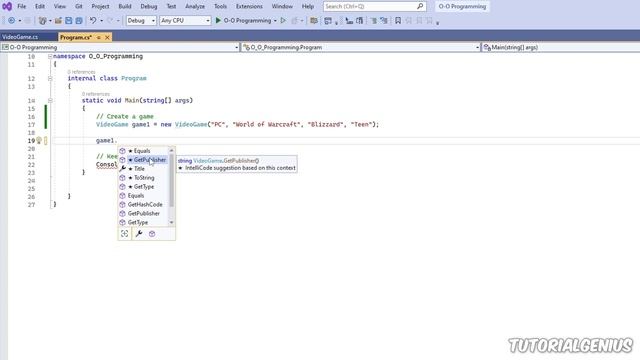Click the folder browse toolbar icon

(x=313, y=20)
